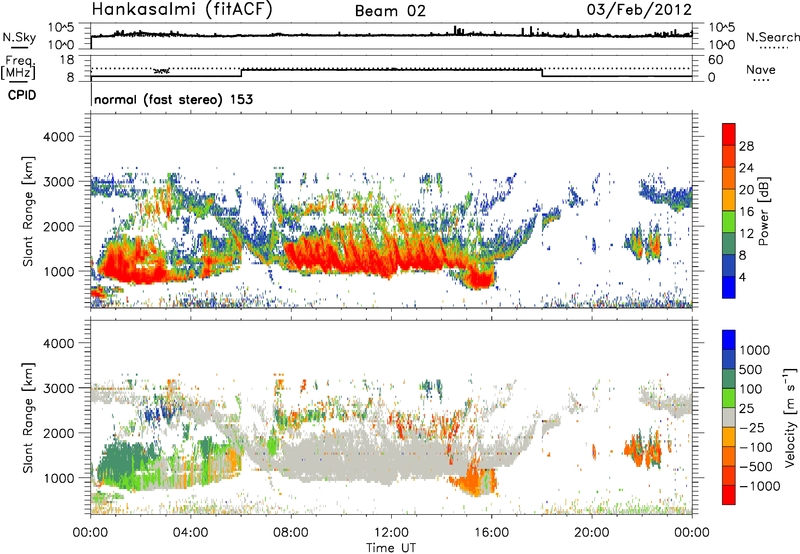Click the '16' power scale value

[x=746, y=212]
